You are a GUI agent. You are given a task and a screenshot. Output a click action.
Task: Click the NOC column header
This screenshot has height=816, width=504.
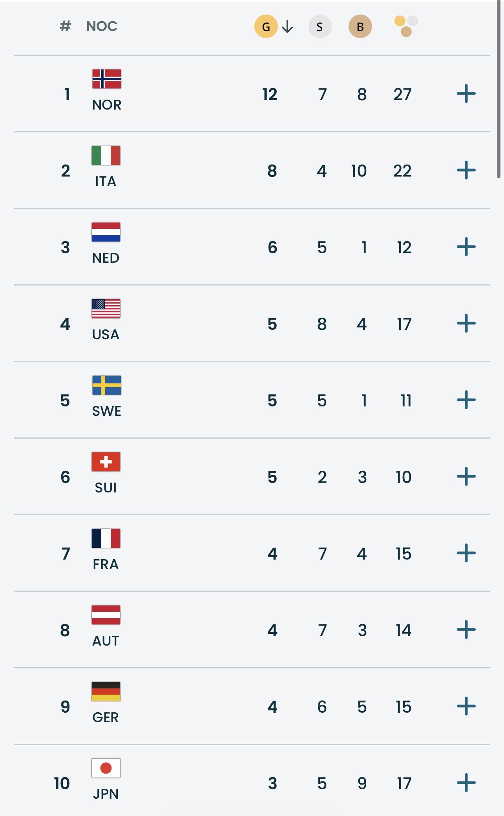coord(102,26)
